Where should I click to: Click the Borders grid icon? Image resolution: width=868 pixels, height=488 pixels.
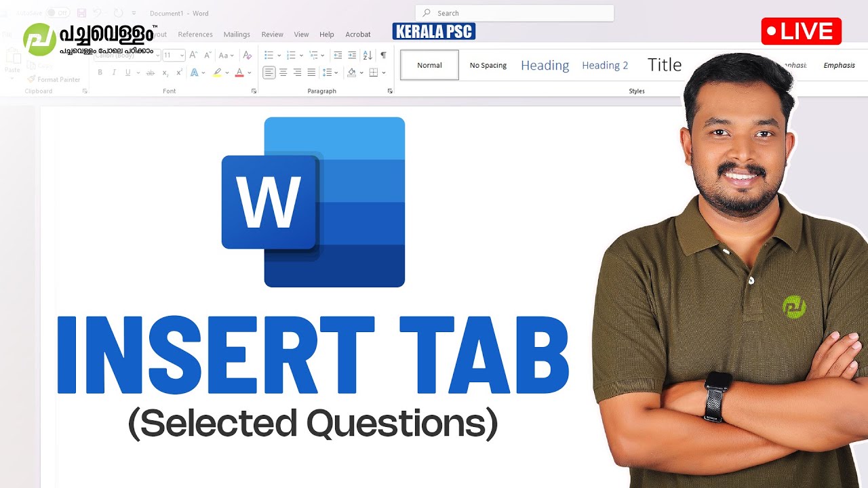coord(374,73)
